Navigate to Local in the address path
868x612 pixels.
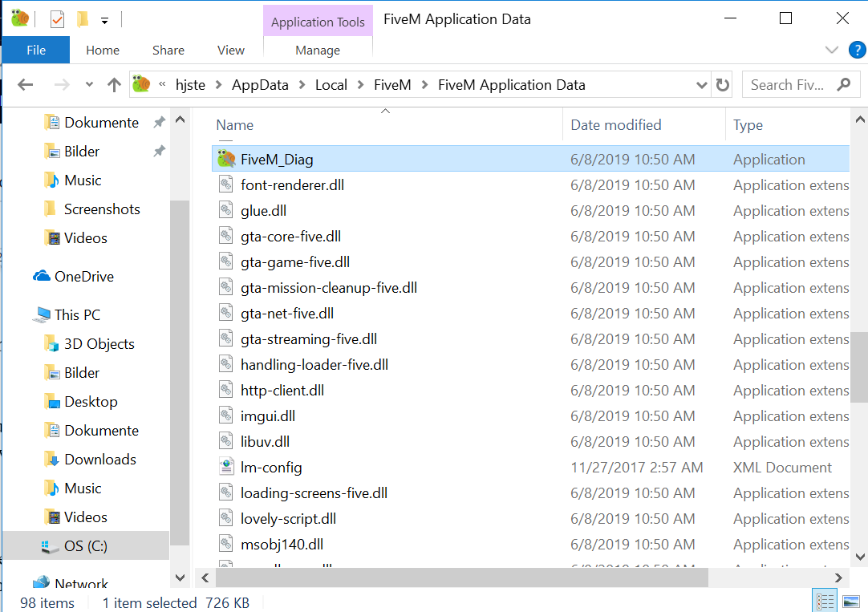331,85
